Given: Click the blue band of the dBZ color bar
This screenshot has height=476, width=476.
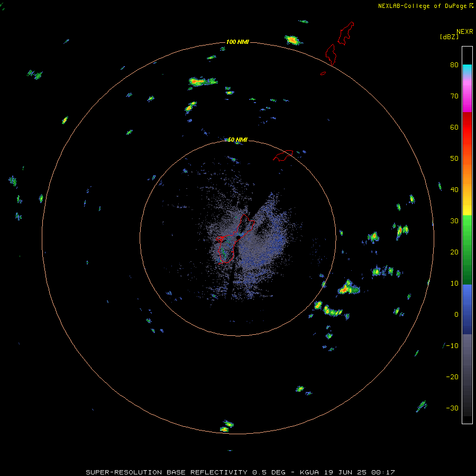Looking at the screenshot, I should click(x=467, y=309).
